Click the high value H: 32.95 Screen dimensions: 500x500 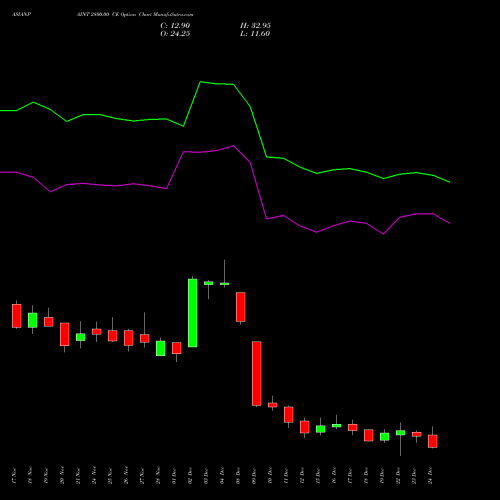pos(255,26)
